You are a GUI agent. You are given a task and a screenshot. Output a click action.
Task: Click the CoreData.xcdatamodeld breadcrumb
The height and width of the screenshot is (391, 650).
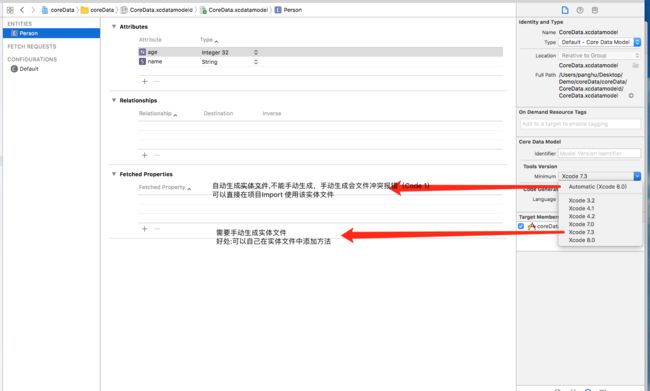click(157, 10)
